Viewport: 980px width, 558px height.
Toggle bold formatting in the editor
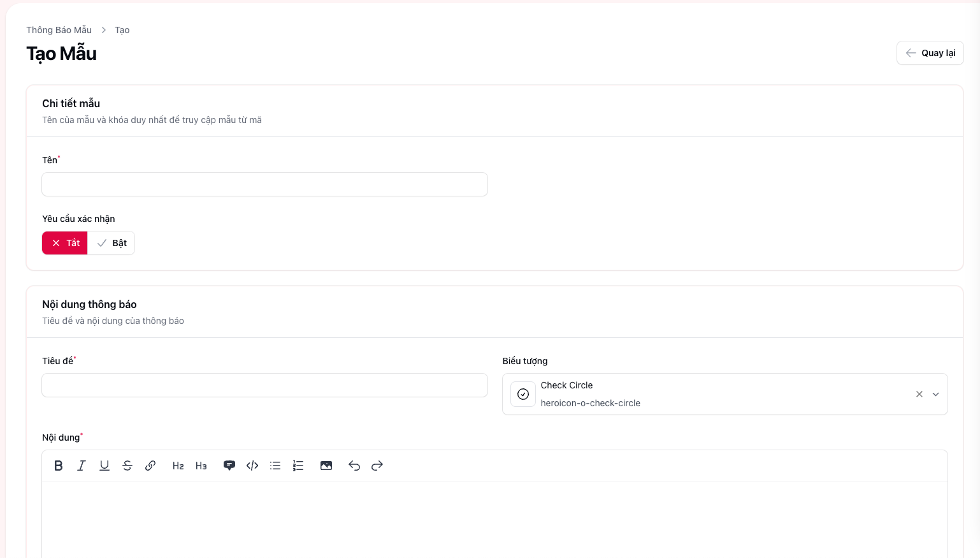pos(58,466)
